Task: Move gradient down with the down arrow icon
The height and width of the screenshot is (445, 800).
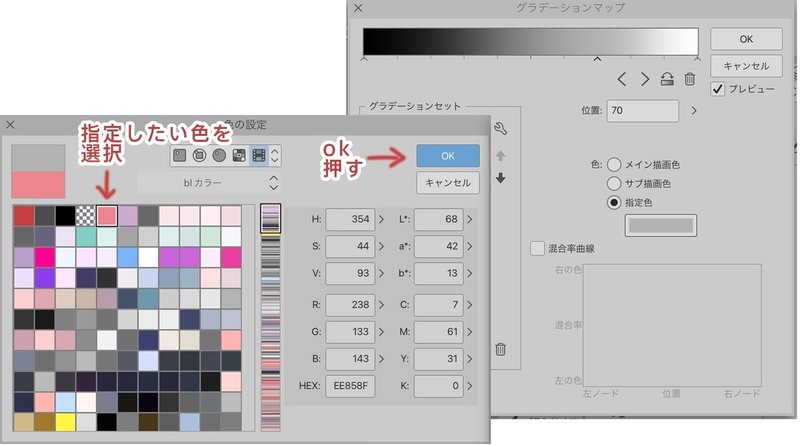Action: pyautogui.click(x=501, y=178)
